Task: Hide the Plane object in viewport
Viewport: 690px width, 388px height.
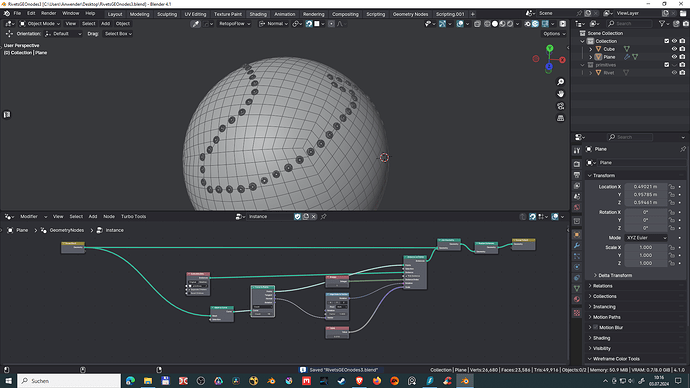Action: (x=674, y=57)
